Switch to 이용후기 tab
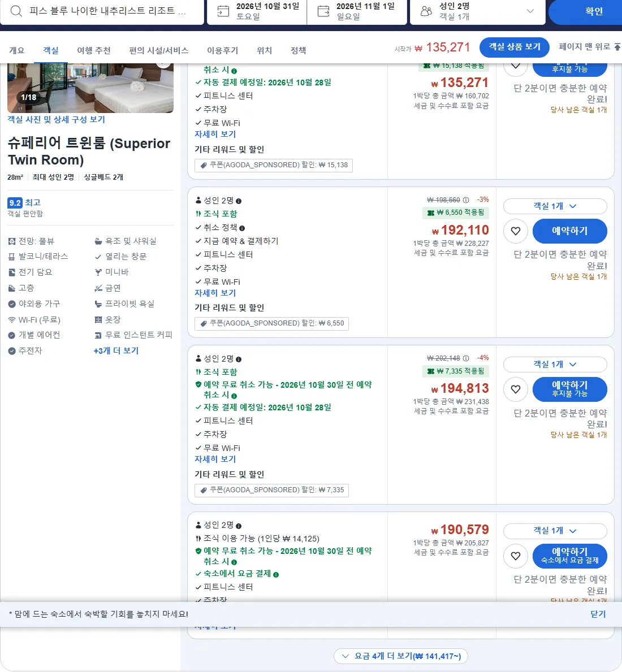 [222, 50]
